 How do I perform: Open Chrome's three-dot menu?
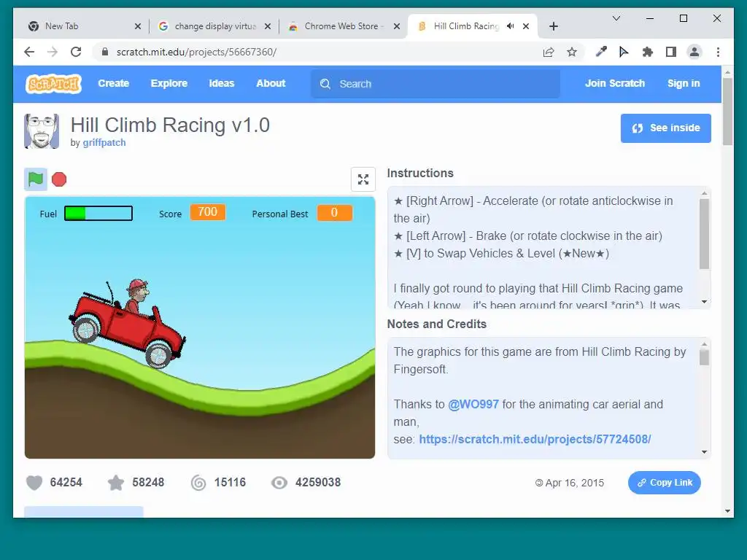(x=718, y=52)
